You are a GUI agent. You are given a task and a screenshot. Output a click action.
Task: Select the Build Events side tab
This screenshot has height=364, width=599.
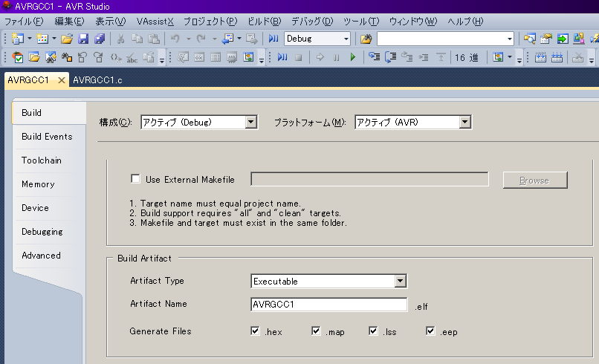[x=47, y=137]
